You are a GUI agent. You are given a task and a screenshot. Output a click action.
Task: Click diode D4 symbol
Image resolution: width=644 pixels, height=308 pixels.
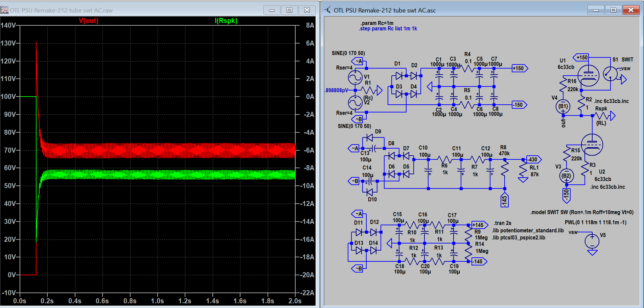point(413,94)
